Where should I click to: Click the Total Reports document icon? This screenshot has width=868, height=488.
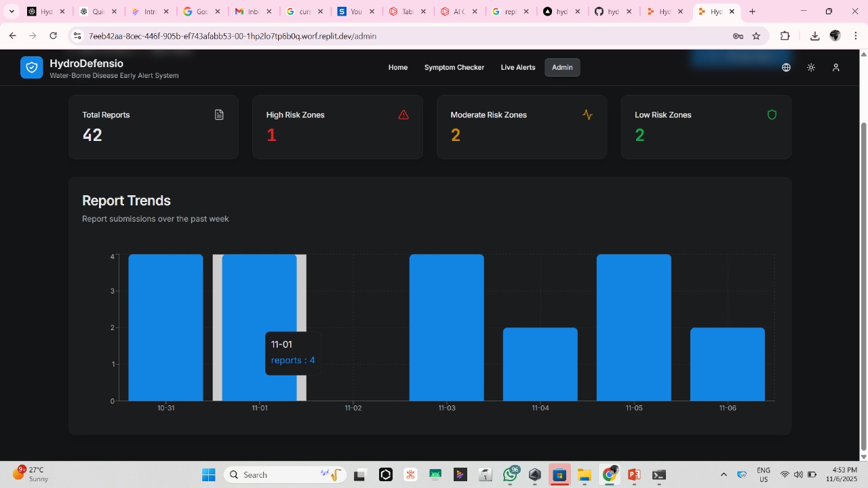pyautogui.click(x=219, y=115)
